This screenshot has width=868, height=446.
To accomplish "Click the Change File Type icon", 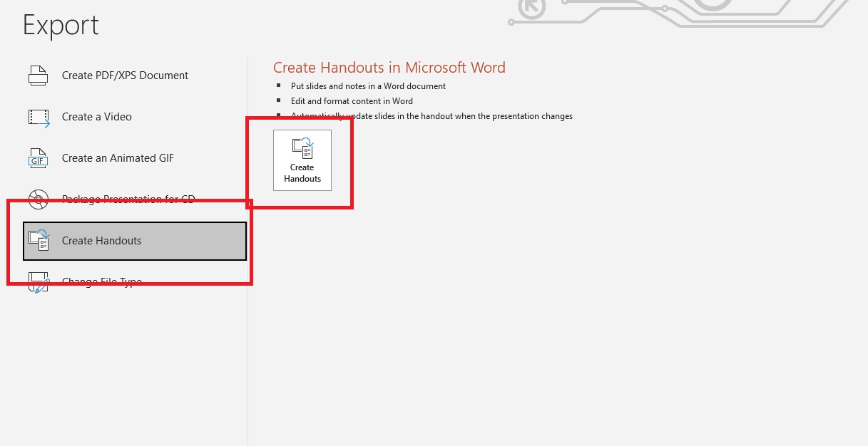I will tap(38, 282).
